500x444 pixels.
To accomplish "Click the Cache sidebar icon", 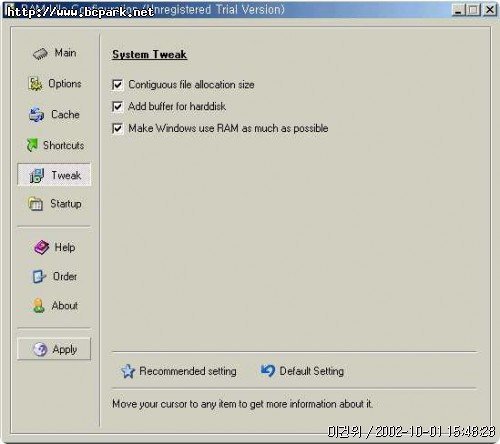I will pyautogui.click(x=36, y=115).
